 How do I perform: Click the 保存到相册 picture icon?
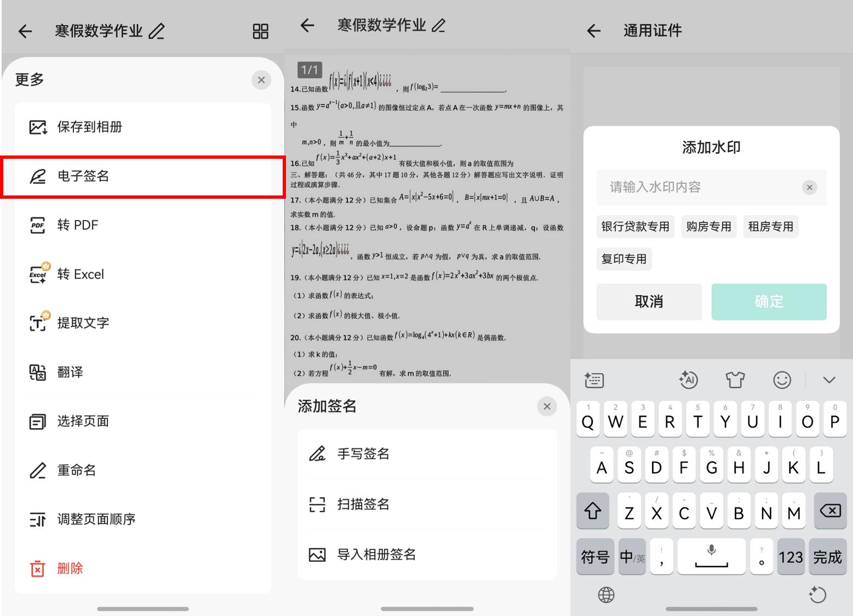point(37,128)
